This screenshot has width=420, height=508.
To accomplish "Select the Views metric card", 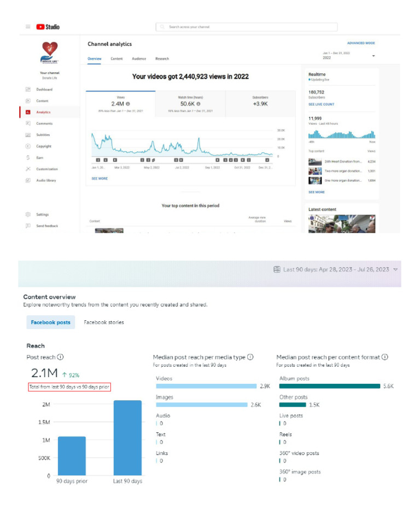I will (x=121, y=104).
